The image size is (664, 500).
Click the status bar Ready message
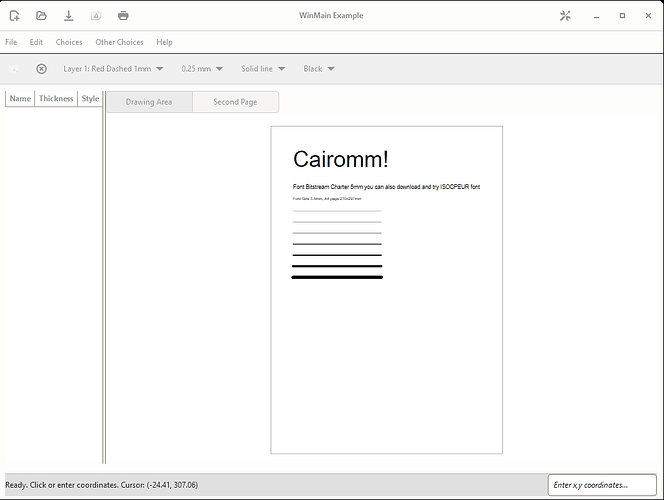(102, 485)
